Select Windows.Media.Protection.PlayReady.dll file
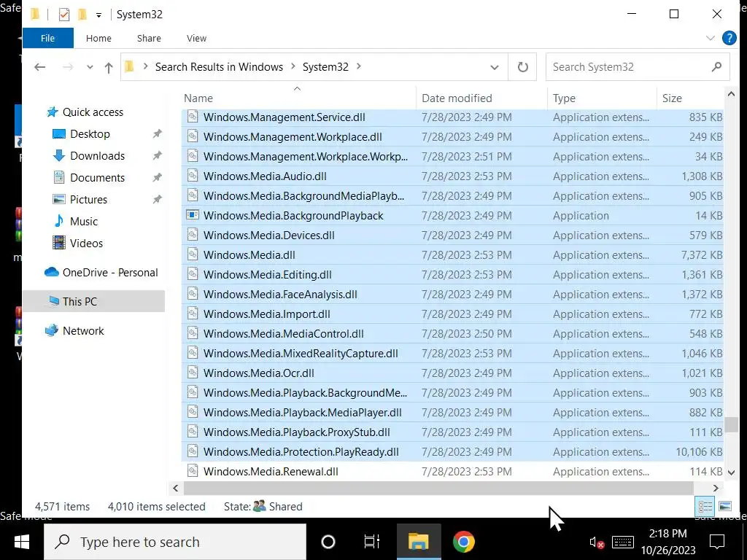Image resolution: width=747 pixels, height=560 pixels. point(452,451)
